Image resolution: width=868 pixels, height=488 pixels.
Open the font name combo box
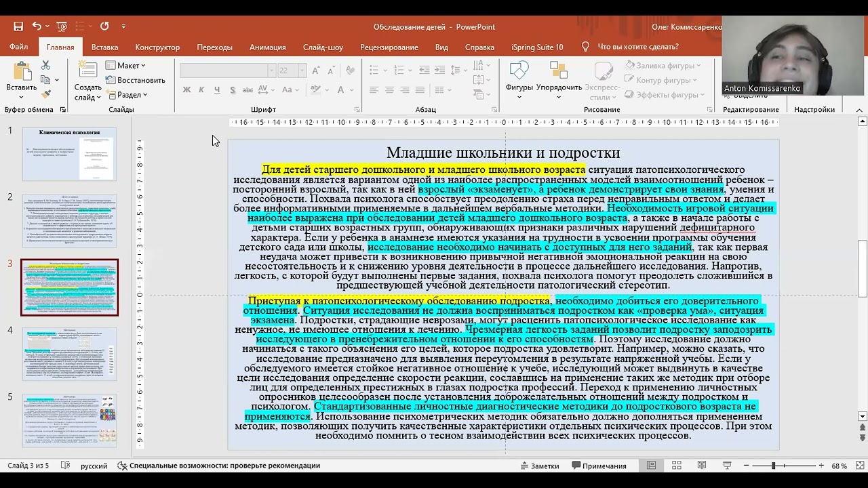tap(228, 70)
